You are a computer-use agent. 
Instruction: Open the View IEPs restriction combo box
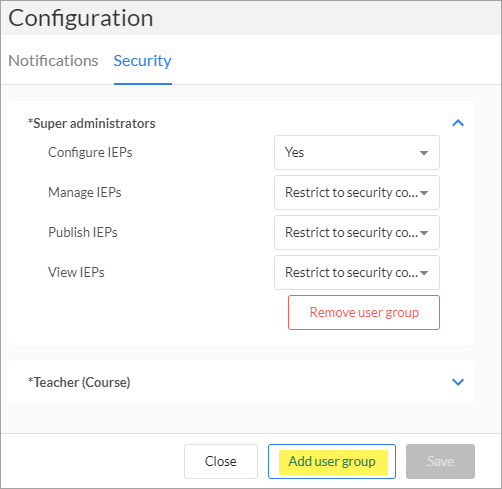coord(357,272)
